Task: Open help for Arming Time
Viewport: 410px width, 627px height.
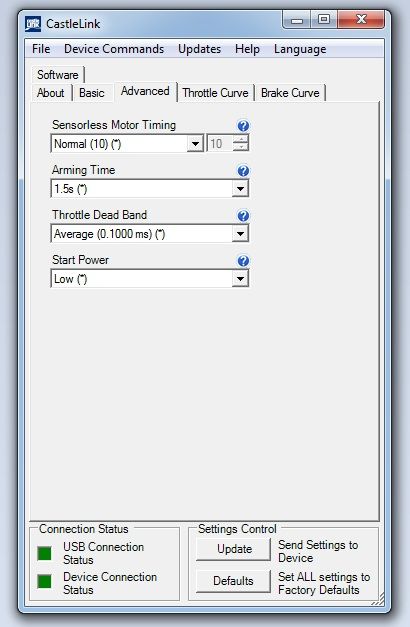Action: point(243,171)
